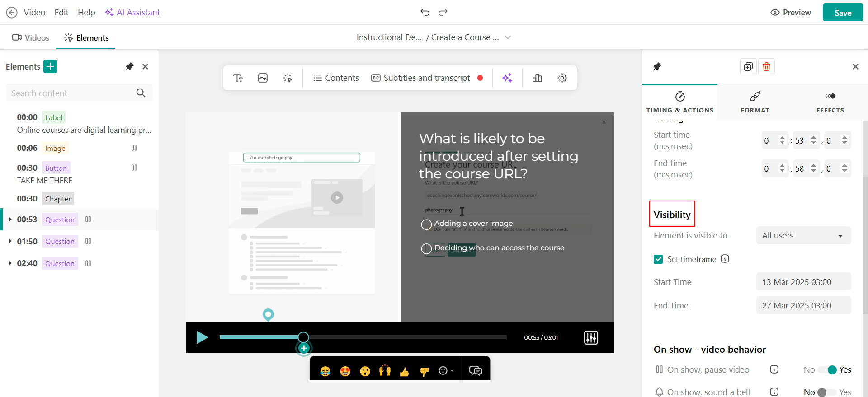Click the video progress bar handle
This screenshot has height=397, width=868.
tap(303, 337)
